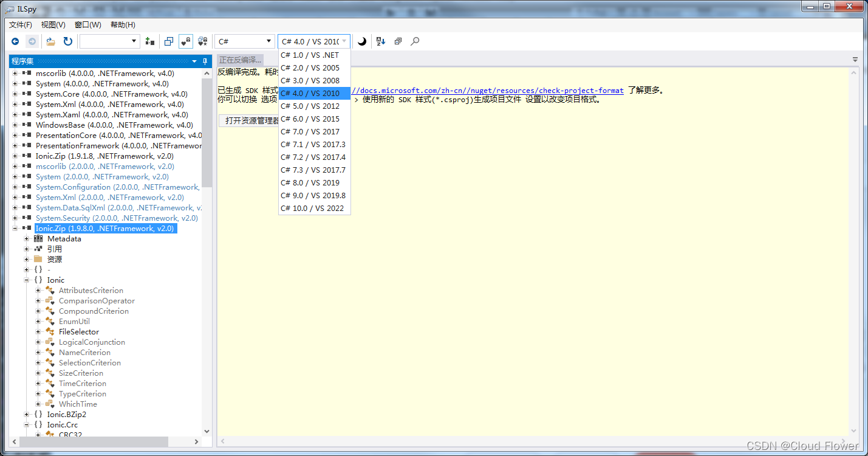The width and height of the screenshot is (868, 456).
Task: Open the C# language dropdown
Action: click(245, 41)
